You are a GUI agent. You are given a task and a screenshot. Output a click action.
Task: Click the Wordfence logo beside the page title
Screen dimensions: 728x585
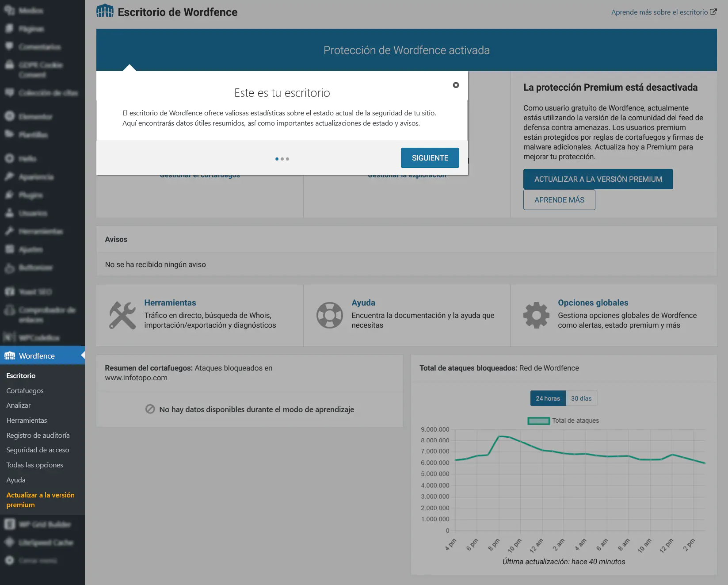[105, 11]
